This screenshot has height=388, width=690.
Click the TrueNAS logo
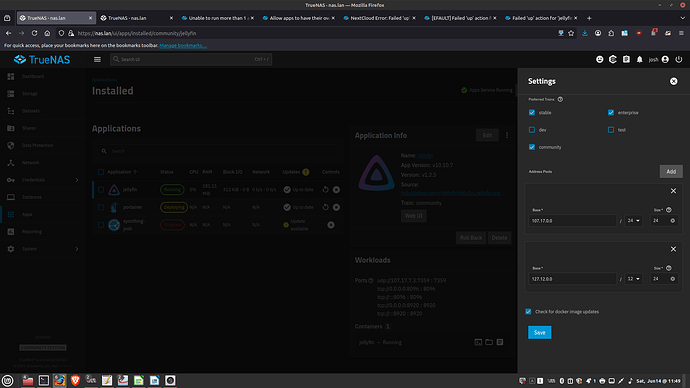42,59
